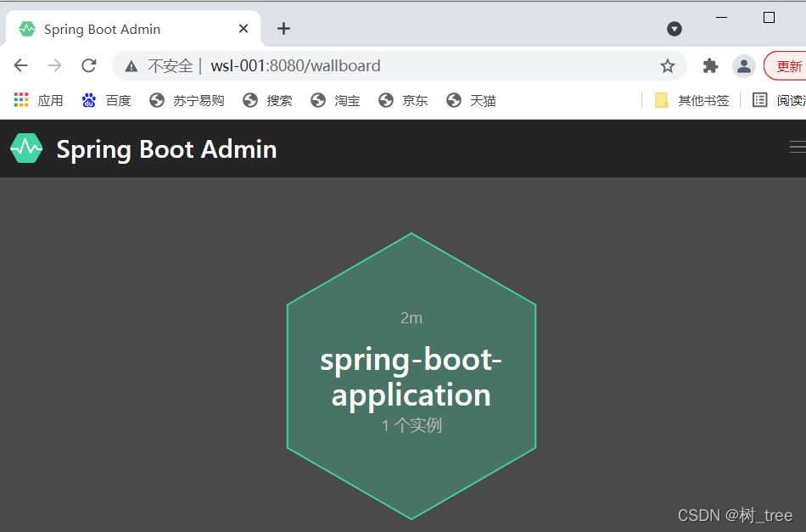Click the not-secure warning icon

click(x=131, y=66)
